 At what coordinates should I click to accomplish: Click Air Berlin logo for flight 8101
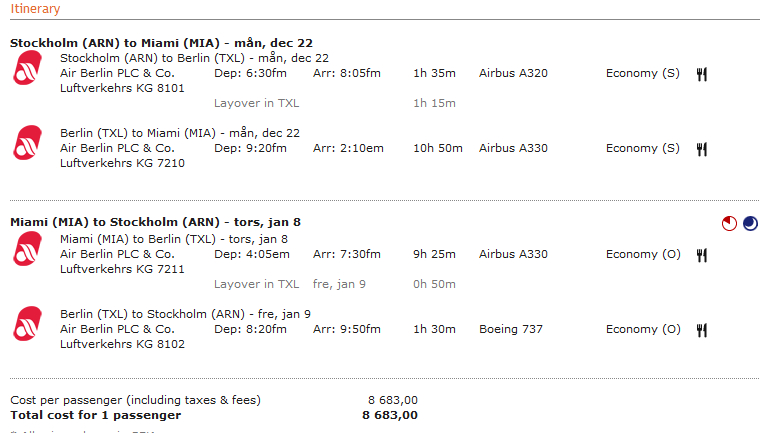click(28, 68)
